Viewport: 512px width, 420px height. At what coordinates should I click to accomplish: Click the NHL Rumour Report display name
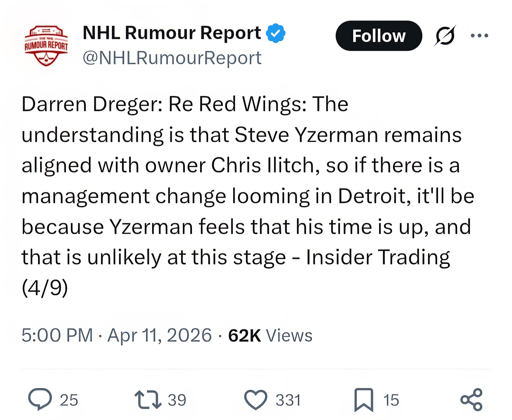(x=172, y=33)
